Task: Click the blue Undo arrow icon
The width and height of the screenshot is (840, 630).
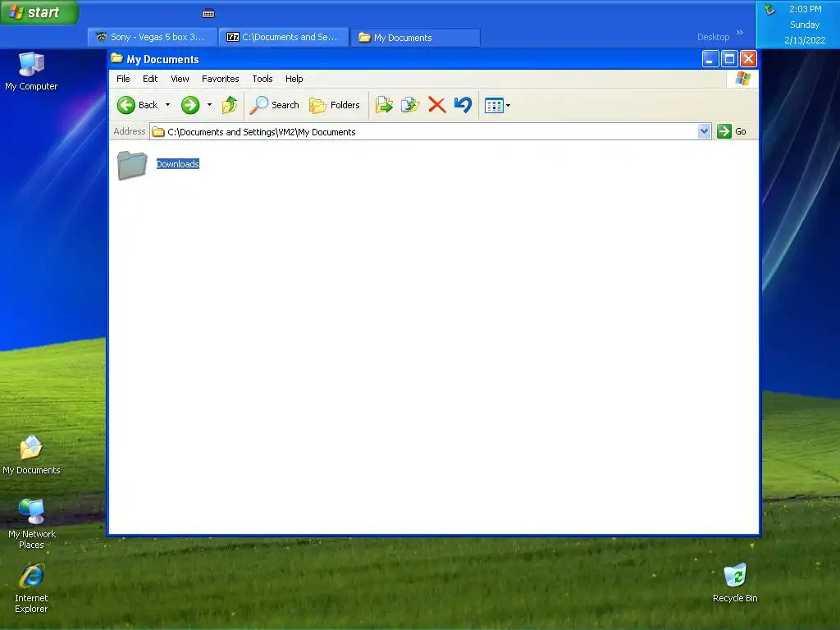Action: point(463,105)
